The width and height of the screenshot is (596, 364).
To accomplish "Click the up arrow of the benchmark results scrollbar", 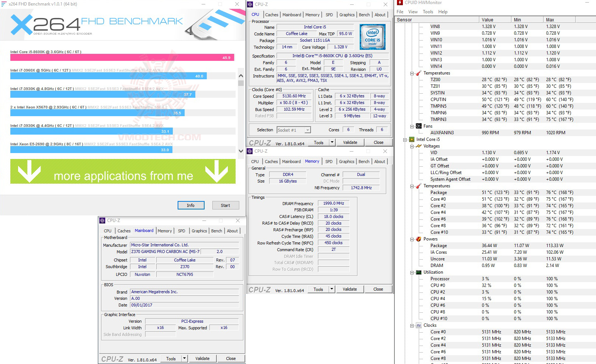I will (241, 76).
